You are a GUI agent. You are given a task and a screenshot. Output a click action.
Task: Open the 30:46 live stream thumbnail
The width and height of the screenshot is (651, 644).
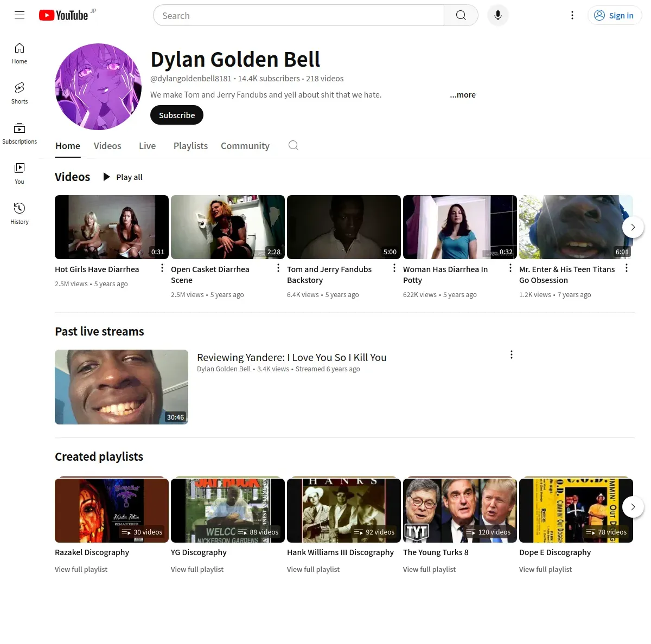coord(122,387)
